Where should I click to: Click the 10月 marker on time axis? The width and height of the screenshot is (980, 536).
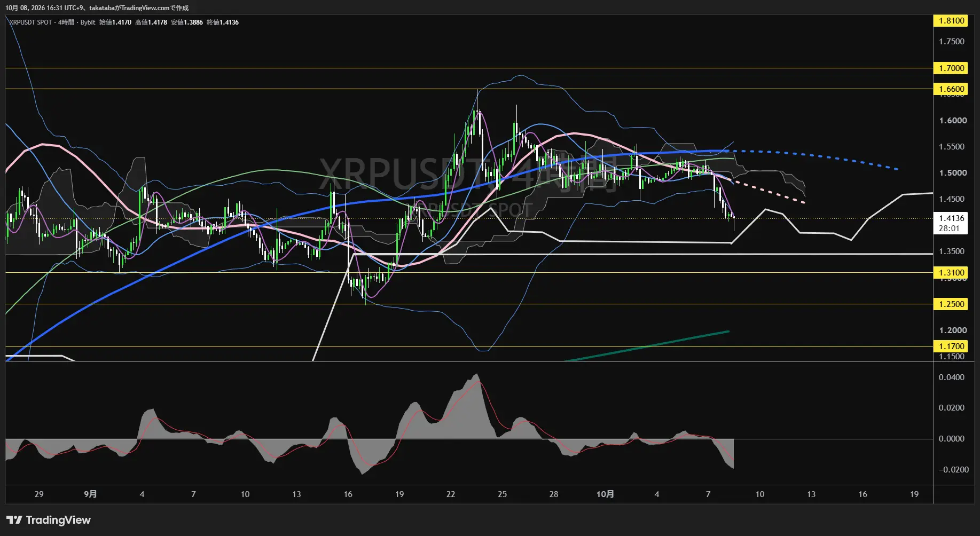605,494
